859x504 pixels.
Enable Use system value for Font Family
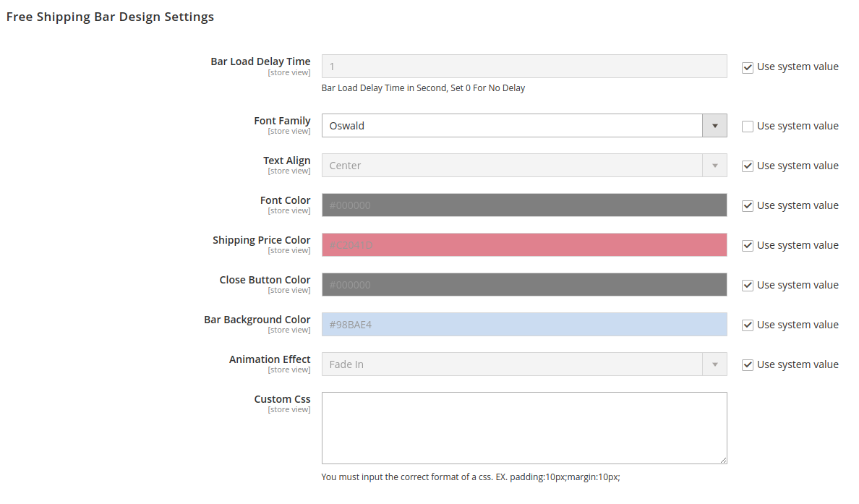pos(748,127)
